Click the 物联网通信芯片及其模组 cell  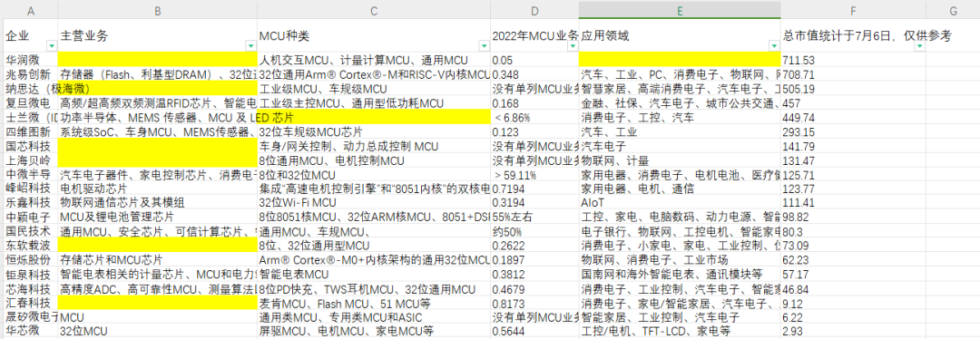pos(158,203)
